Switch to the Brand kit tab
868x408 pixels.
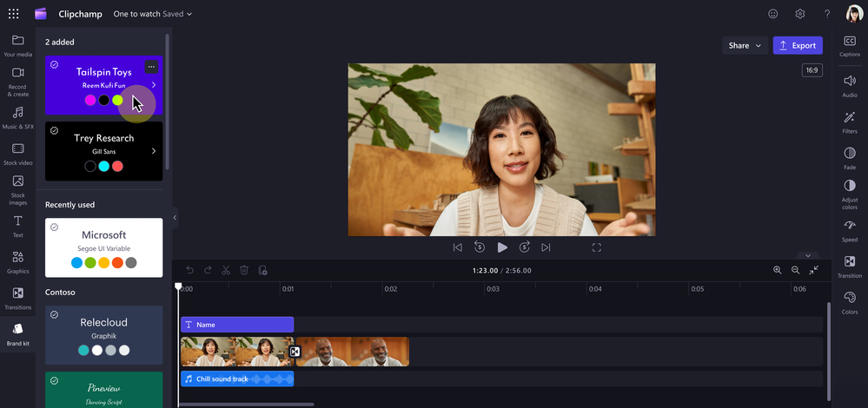tap(17, 334)
